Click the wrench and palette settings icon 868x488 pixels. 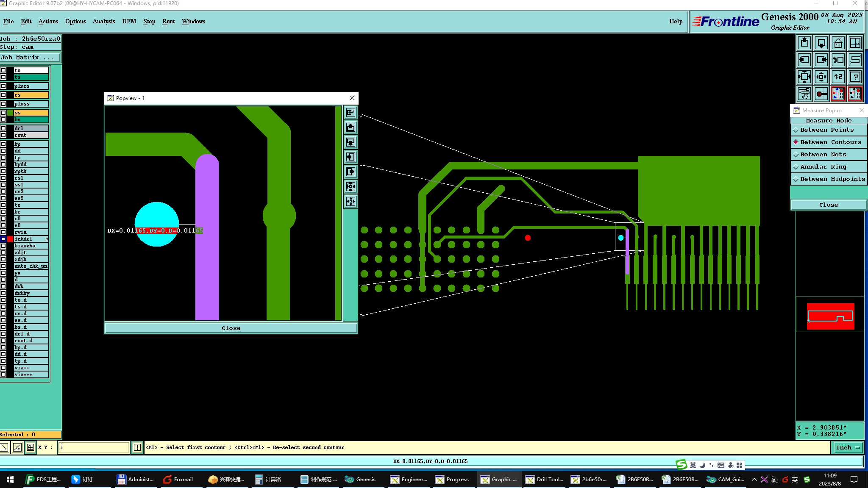click(804, 94)
